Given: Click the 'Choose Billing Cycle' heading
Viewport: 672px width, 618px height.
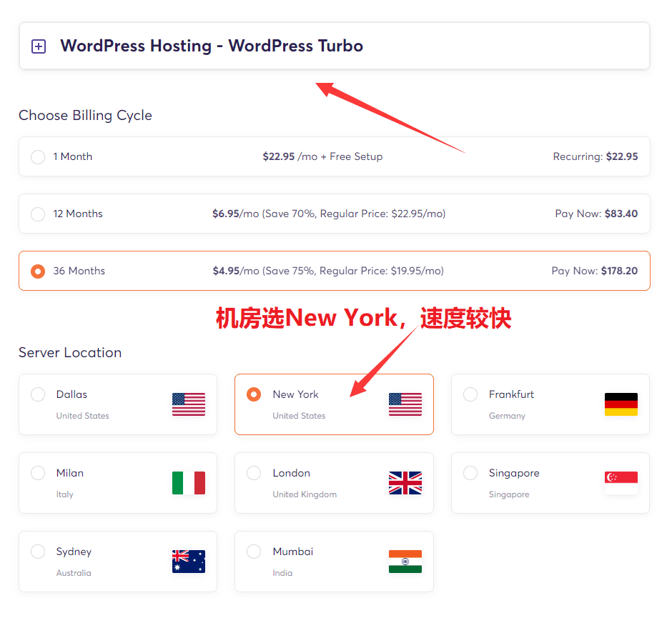Looking at the screenshot, I should tap(85, 116).
